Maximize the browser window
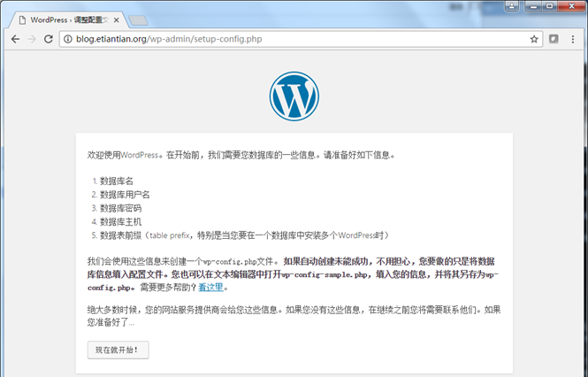The width and height of the screenshot is (588, 377). click(549, 5)
